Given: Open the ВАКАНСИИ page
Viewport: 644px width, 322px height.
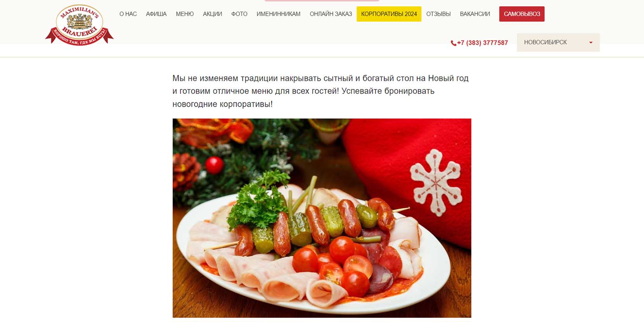Looking at the screenshot, I should click(x=475, y=14).
